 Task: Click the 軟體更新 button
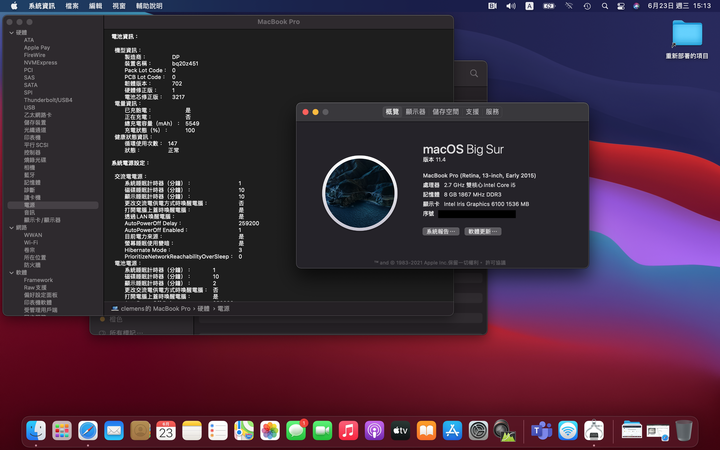(x=483, y=231)
